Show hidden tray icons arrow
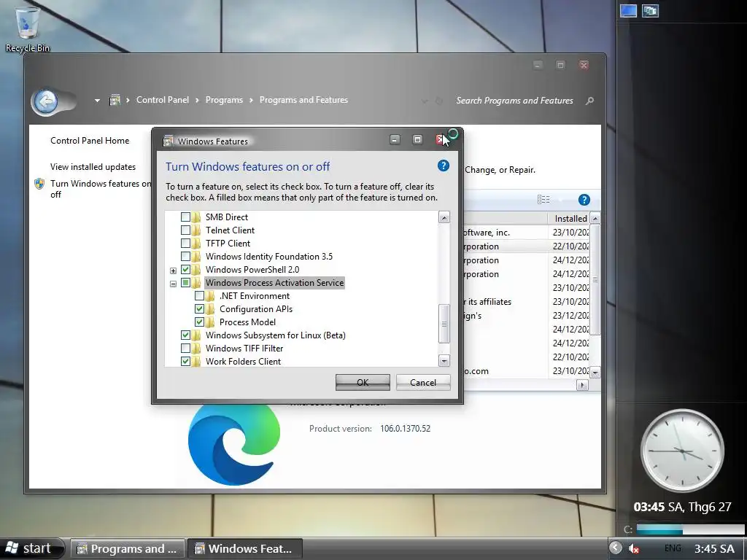This screenshot has width=747, height=560. click(616, 548)
